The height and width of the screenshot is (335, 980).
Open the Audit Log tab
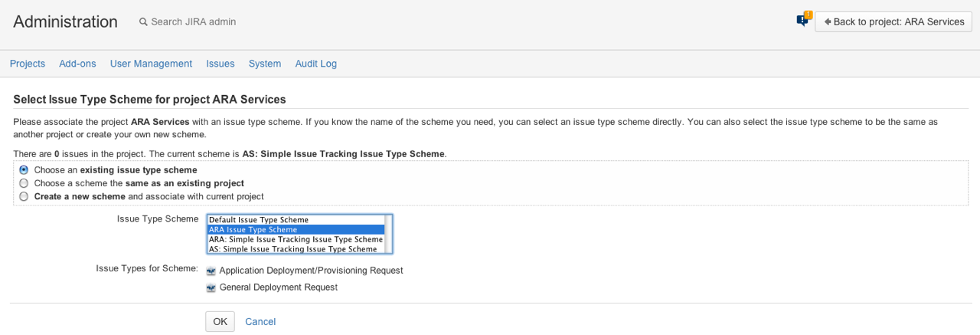click(x=316, y=64)
